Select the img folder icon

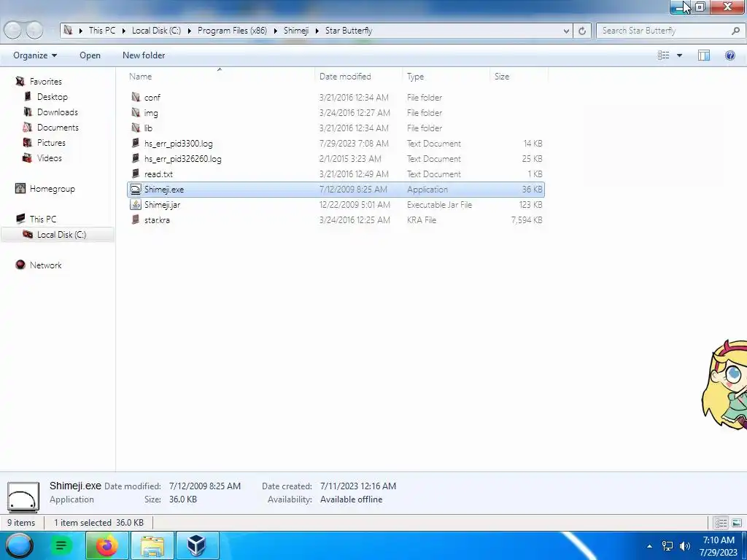pos(136,112)
